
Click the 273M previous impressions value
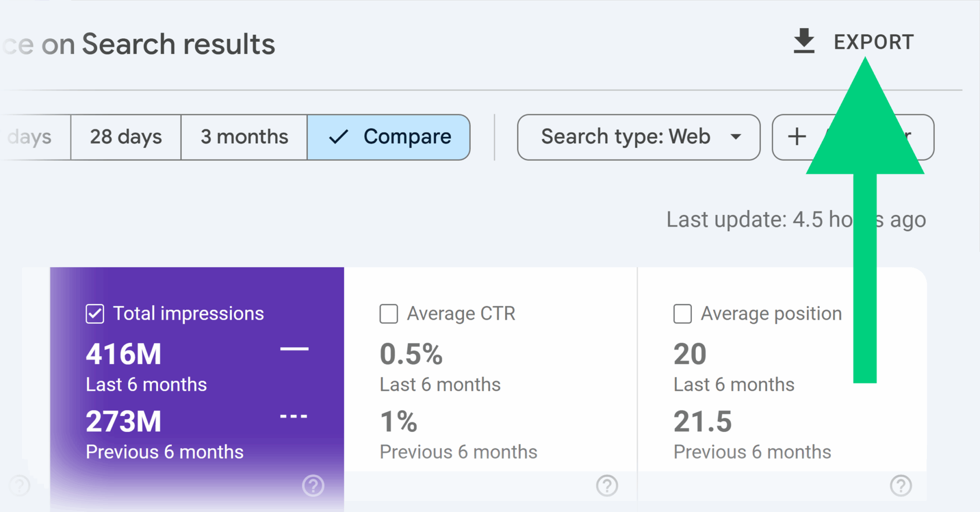[123, 422]
